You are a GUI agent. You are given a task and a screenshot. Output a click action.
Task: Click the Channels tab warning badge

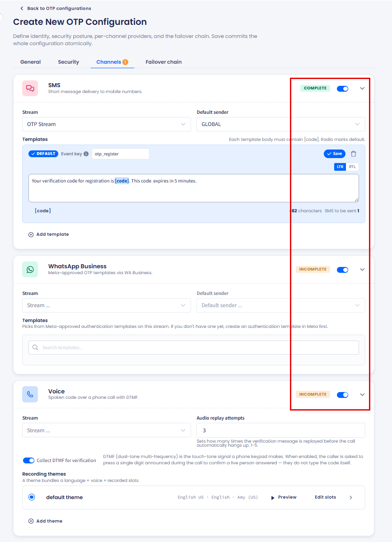tap(125, 62)
